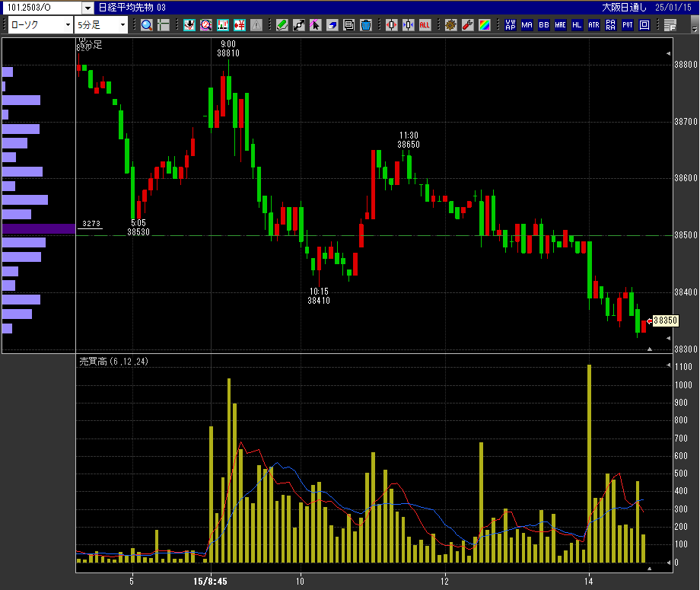
Task: Click the chart icon with down arrow
Action: click(189, 25)
